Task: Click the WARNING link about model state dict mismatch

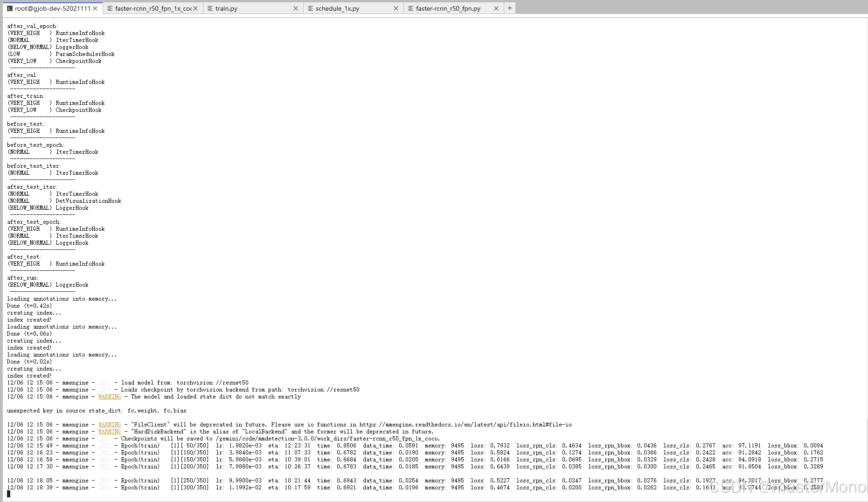Action: 109,397
